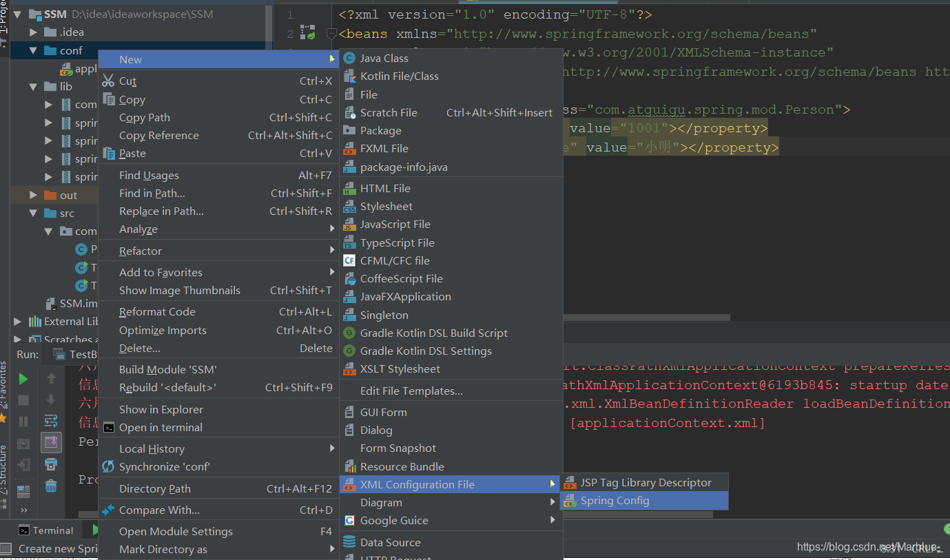This screenshot has width=950, height=560.
Task: Click the Cut menu entry
Action: click(x=219, y=81)
